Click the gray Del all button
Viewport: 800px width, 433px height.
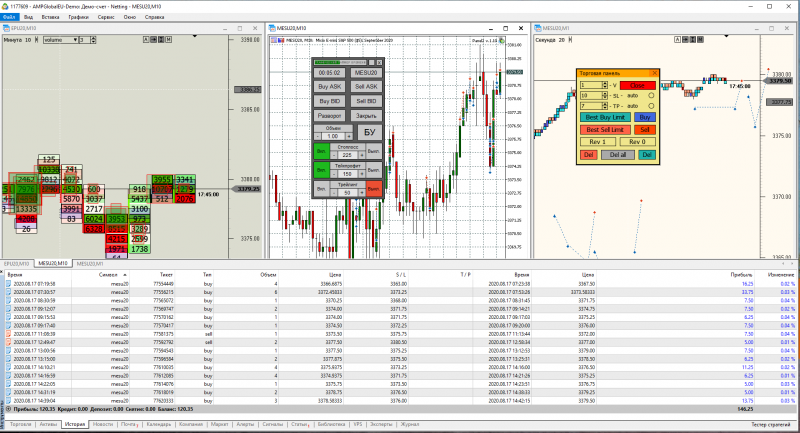point(618,155)
